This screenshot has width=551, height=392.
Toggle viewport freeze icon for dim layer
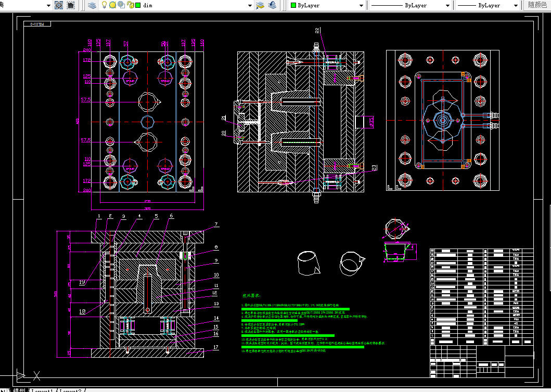(x=121, y=5)
